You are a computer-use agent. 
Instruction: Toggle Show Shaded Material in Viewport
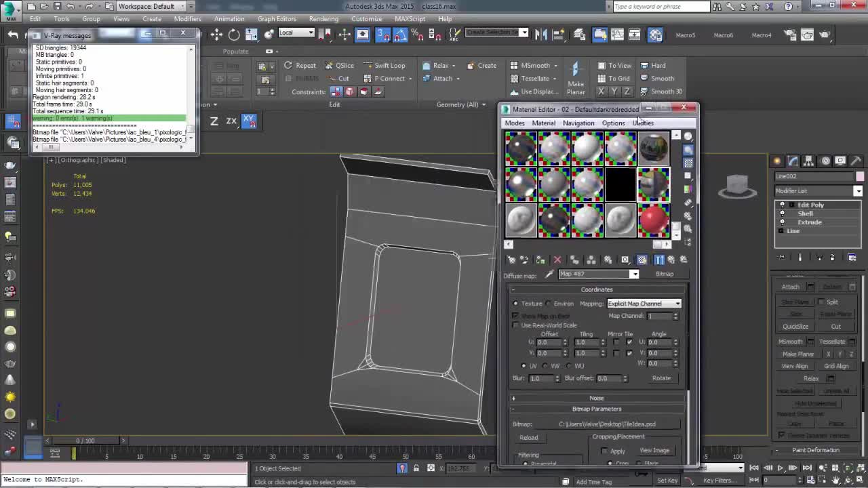pyautogui.click(x=642, y=260)
